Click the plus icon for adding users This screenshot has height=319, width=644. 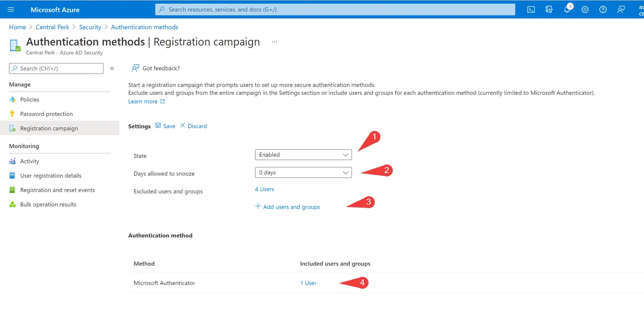258,207
